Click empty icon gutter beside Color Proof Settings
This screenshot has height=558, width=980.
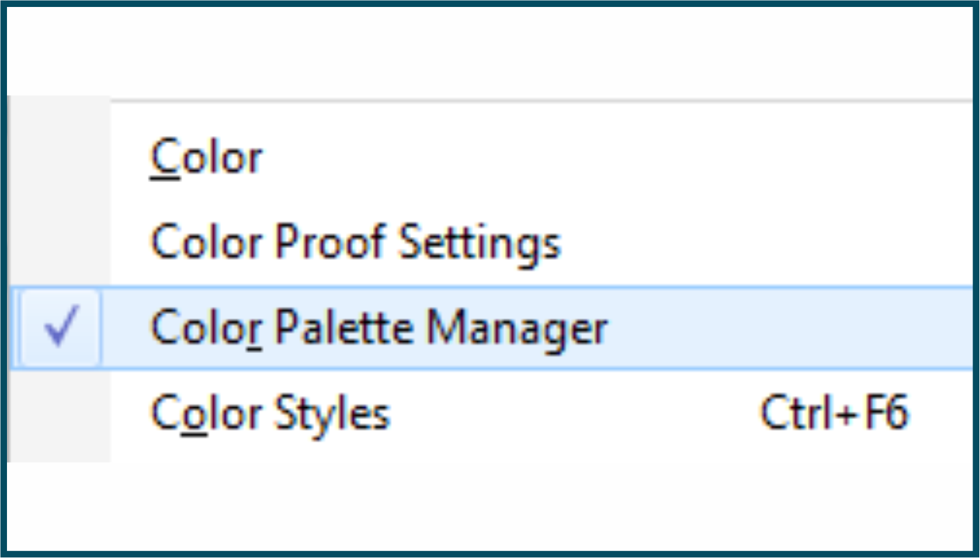pyautogui.click(x=59, y=243)
